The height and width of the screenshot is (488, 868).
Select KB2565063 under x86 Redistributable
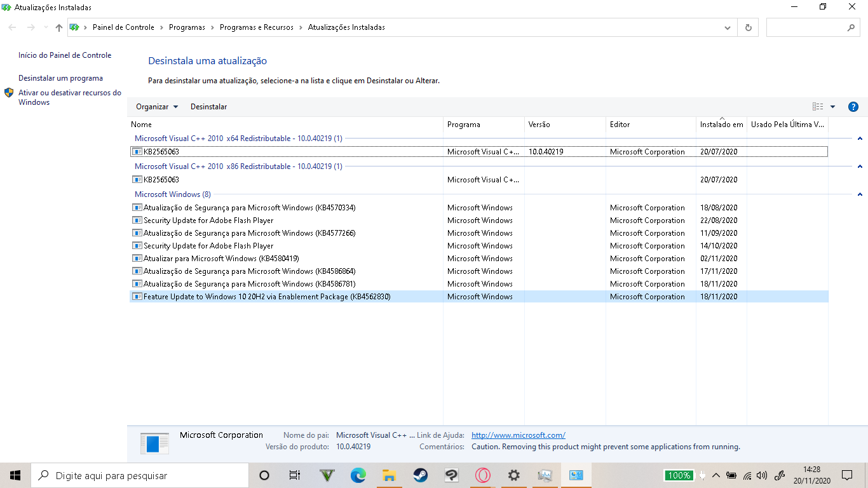478,180
